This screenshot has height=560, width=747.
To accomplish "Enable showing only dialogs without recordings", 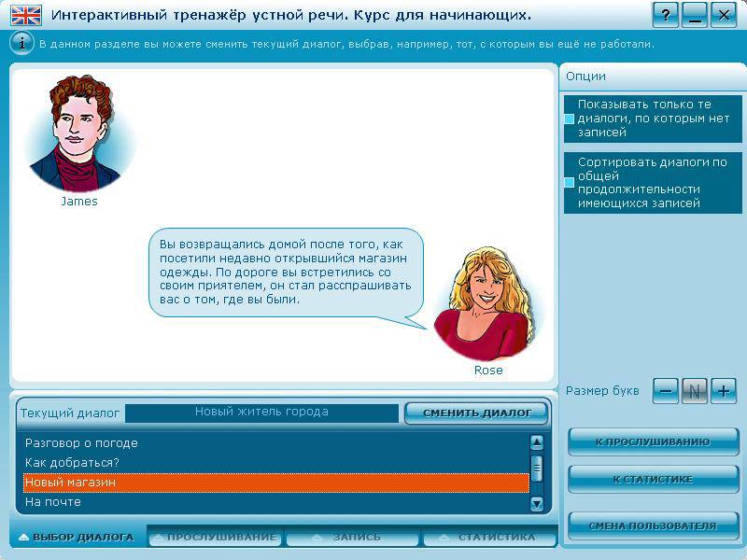I will (x=570, y=119).
